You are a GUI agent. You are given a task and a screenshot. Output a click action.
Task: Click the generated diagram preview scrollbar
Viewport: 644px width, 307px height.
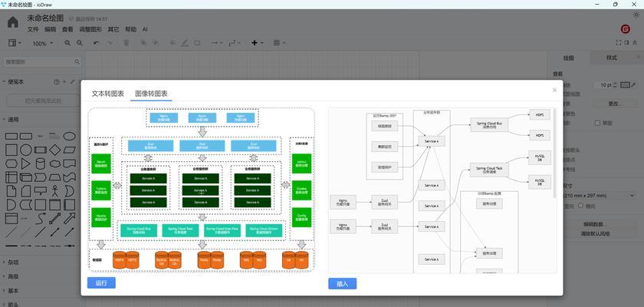tap(555, 152)
